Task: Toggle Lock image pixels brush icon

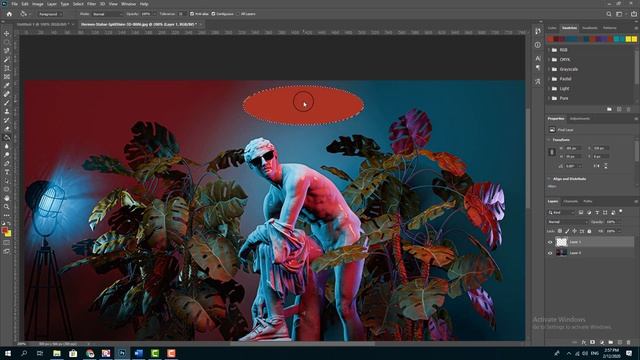Action: tap(567, 231)
